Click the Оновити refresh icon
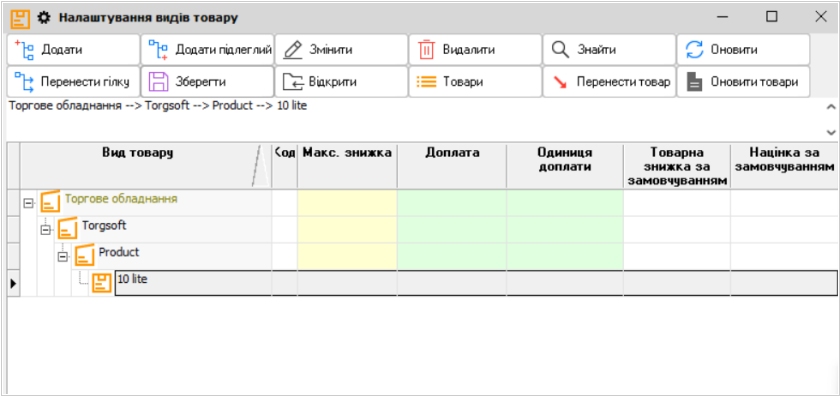Image resolution: width=840 pixels, height=396 pixels. (694, 50)
